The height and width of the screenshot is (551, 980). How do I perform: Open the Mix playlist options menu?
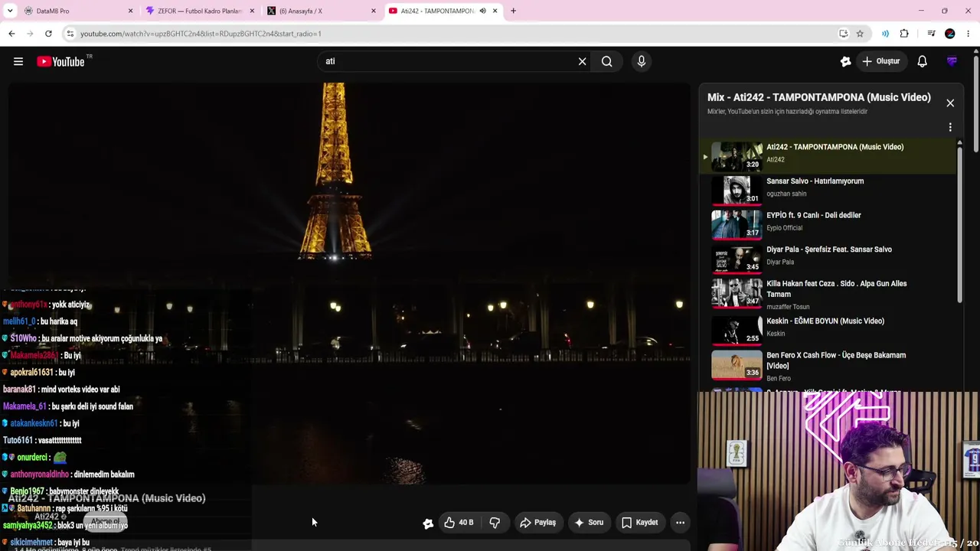pyautogui.click(x=950, y=127)
